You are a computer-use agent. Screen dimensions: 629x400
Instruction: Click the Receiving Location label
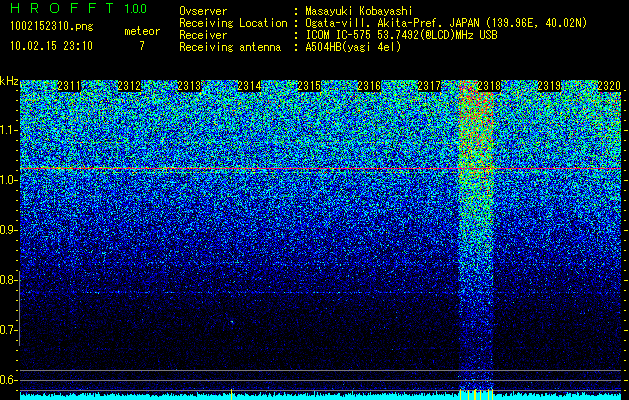pyautogui.click(x=233, y=23)
